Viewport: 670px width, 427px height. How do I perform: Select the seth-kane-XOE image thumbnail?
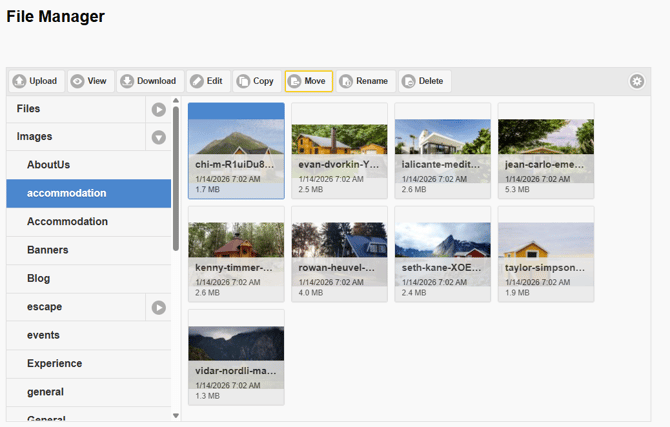click(x=443, y=254)
